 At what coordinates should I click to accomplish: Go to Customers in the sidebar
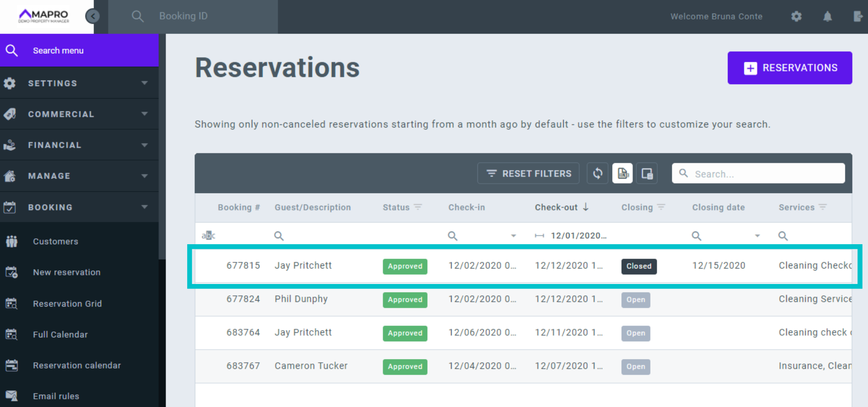(55, 241)
